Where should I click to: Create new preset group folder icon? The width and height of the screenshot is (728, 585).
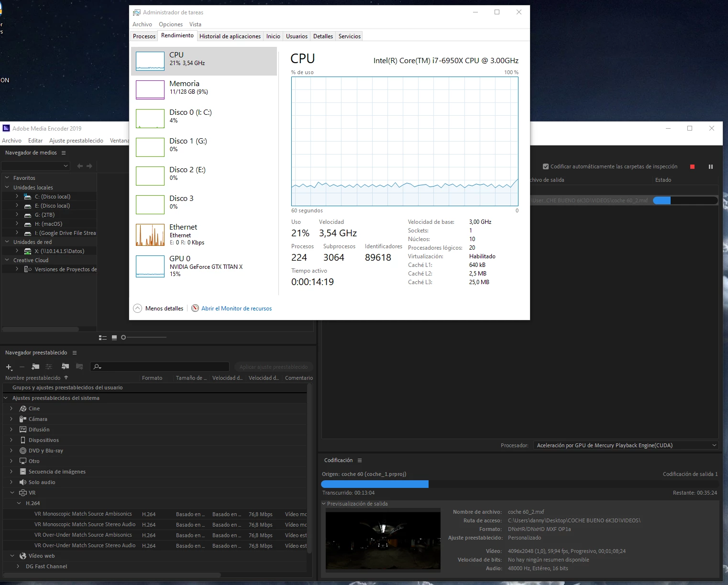point(35,366)
